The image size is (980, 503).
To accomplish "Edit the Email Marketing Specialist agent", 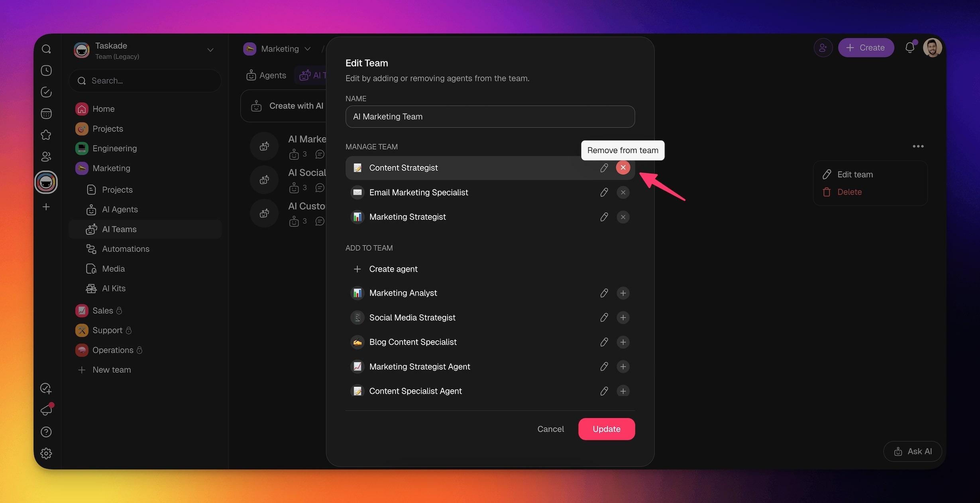I will point(604,193).
